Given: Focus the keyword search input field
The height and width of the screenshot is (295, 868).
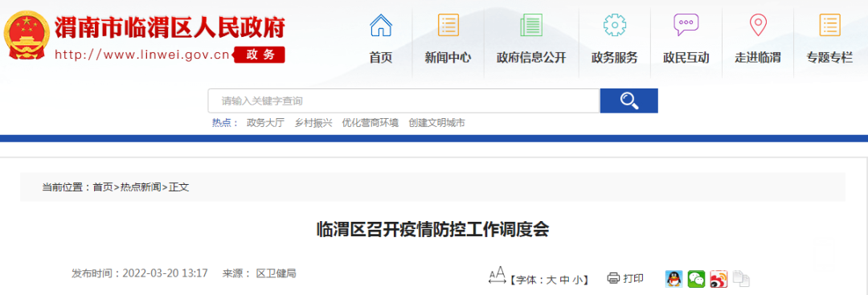Looking at the screenshot, I should (404, 100).
